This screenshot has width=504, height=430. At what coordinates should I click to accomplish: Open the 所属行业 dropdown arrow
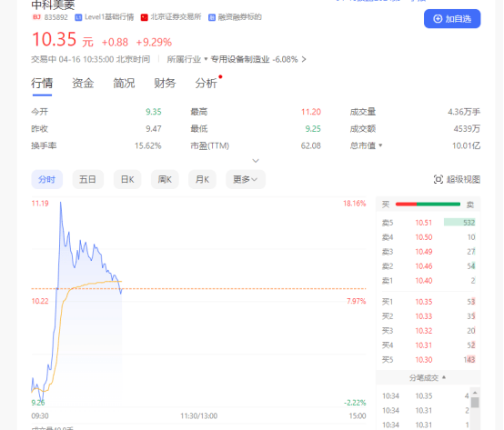(206, 59)
